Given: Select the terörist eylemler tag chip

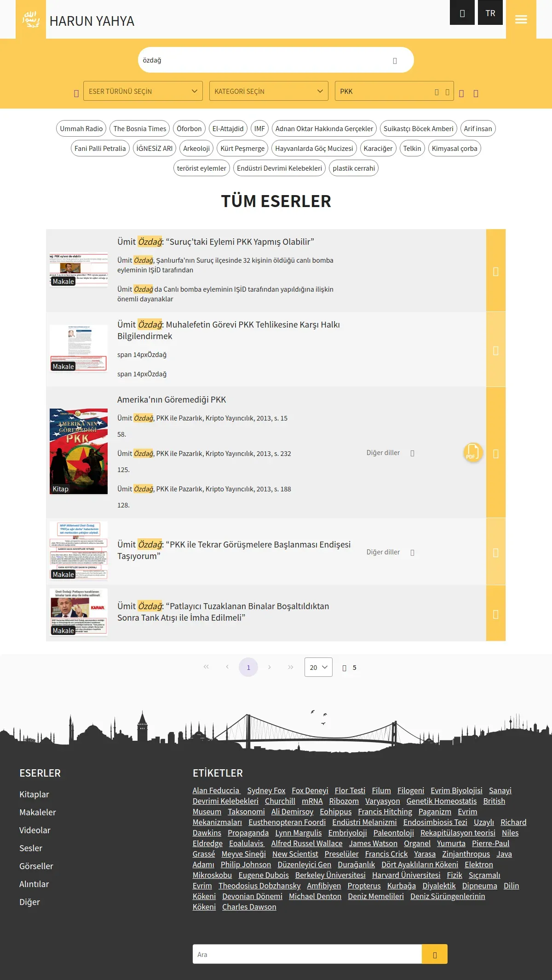Looking at the screenshot, I should 201,168.
